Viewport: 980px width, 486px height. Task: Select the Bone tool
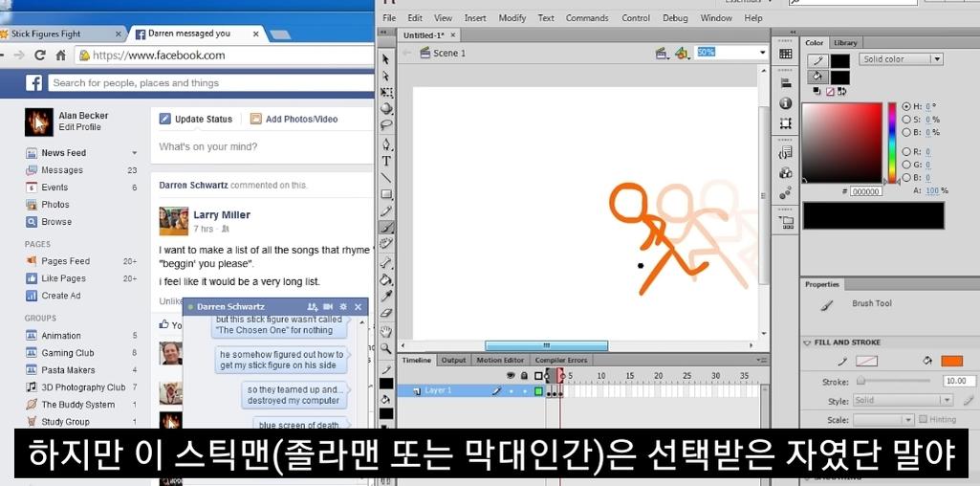386,263
